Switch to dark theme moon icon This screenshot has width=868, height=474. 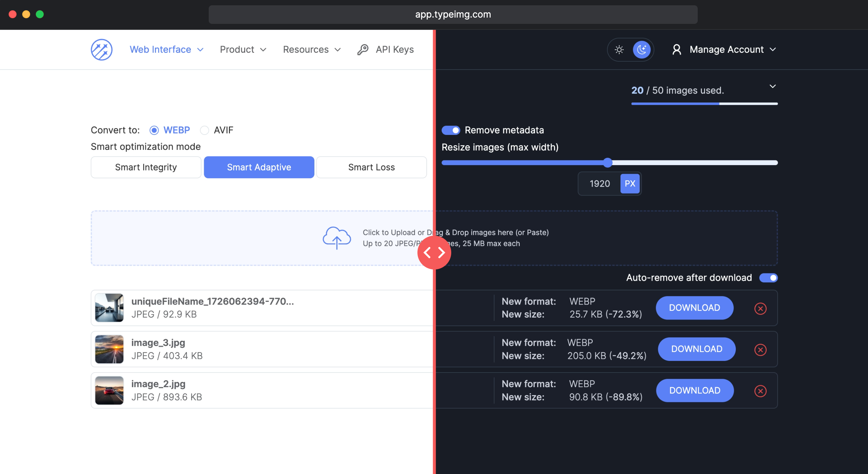642,50
